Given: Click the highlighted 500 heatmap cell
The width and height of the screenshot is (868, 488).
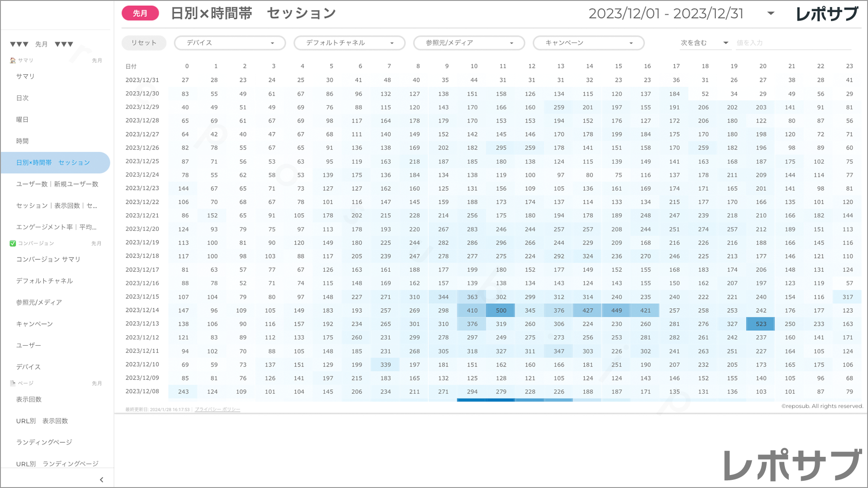Looking at the screenshot, I should [x=501, y=310].
